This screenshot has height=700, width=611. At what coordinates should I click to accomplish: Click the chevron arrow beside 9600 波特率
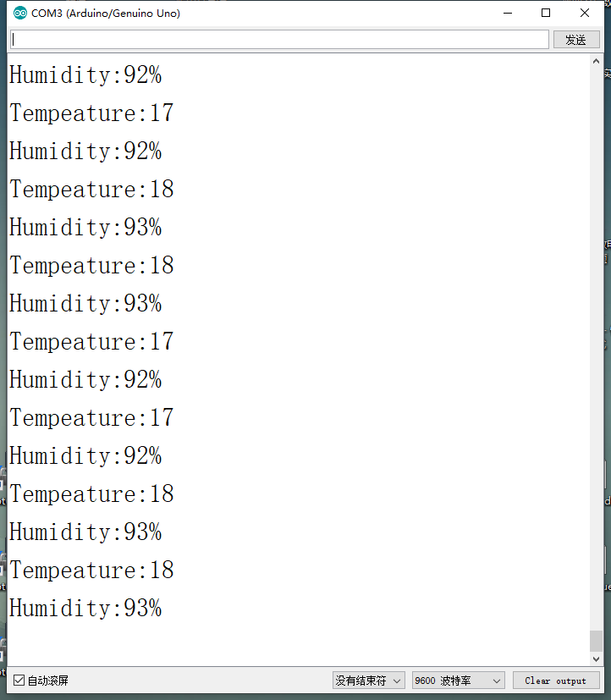496,681
